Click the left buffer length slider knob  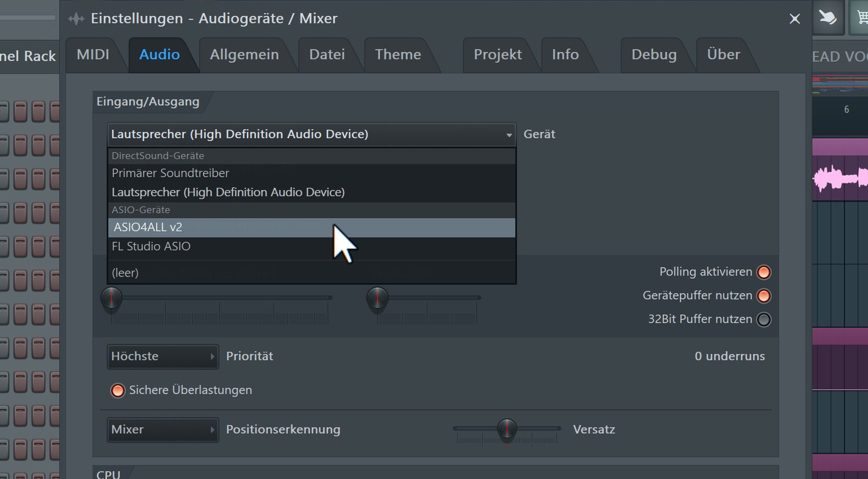[x=111, y=298]
